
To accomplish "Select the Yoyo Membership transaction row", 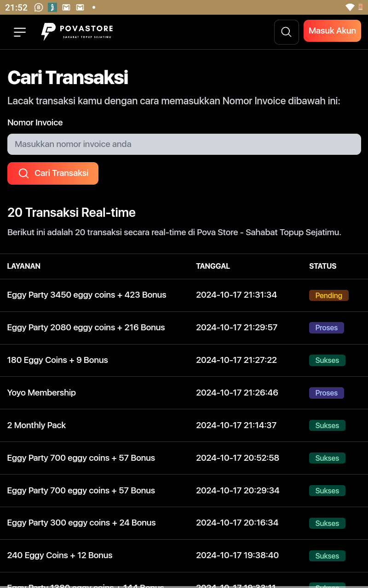I will click(184, 393).
